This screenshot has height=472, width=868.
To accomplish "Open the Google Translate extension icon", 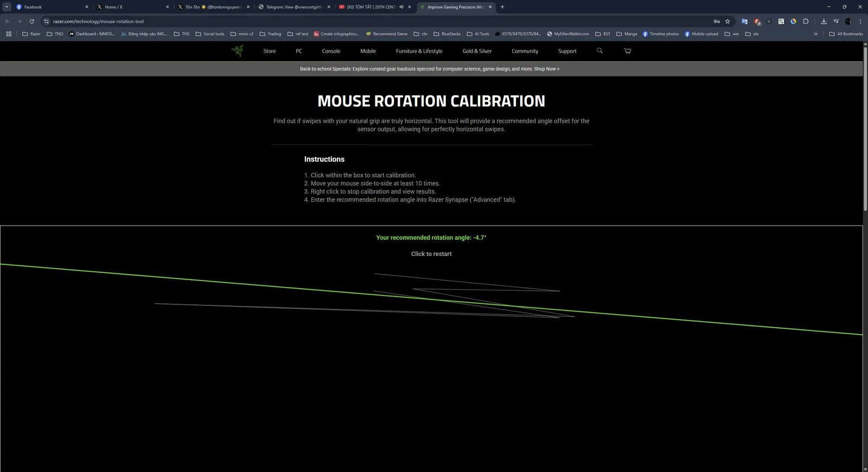I will 744,22.
